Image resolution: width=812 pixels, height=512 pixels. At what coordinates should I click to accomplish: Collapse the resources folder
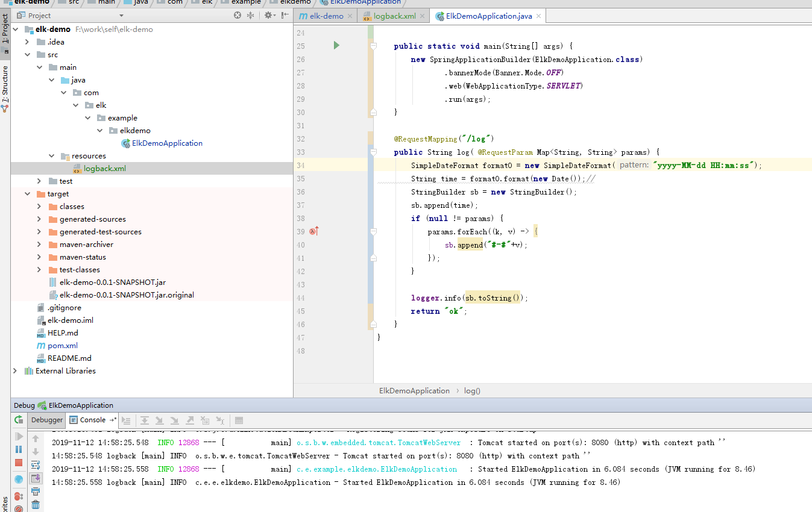coord(51,155)
